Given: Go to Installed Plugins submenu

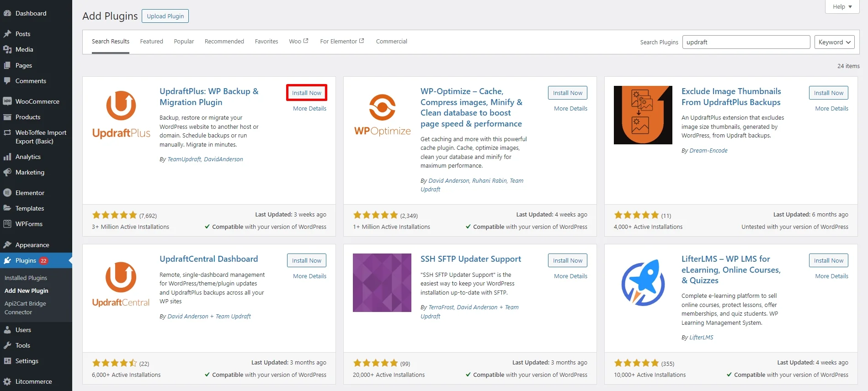Looking at the screenshot, I should (x=26, y=278).
